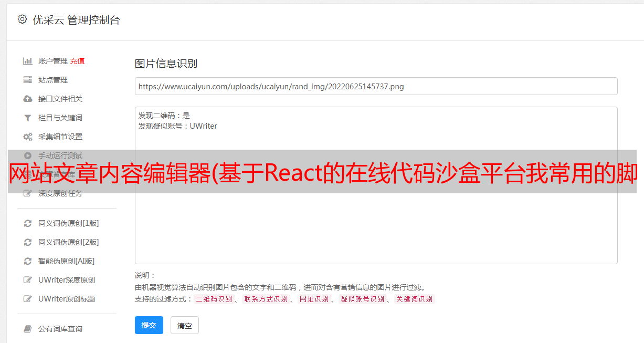Click the edit icon for 深度原创任务

point(28,193)
